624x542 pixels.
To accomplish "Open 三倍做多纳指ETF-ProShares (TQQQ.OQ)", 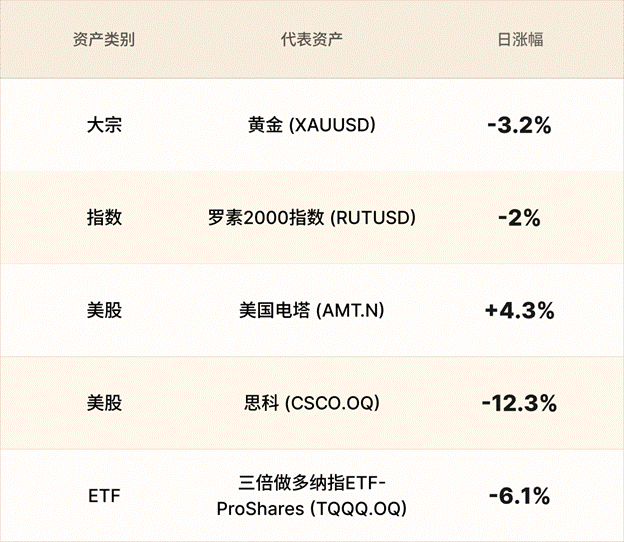I will click(x=311, y=497).
